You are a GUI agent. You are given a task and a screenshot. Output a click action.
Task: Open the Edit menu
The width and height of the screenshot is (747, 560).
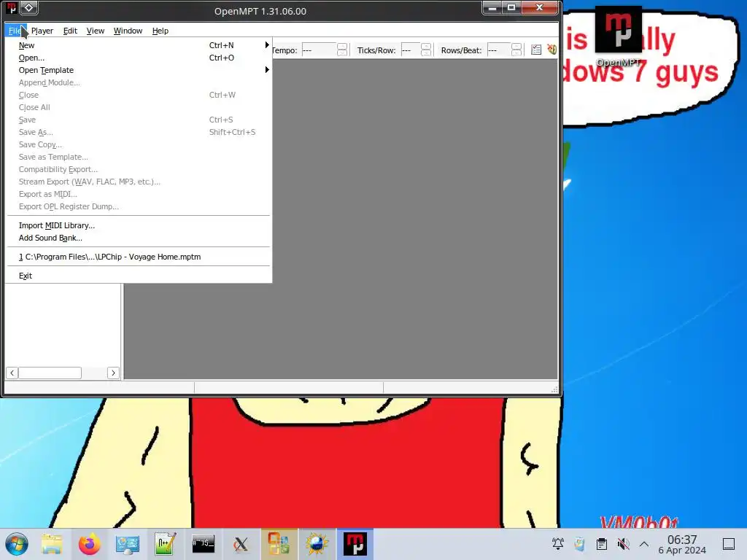point(70,31)
